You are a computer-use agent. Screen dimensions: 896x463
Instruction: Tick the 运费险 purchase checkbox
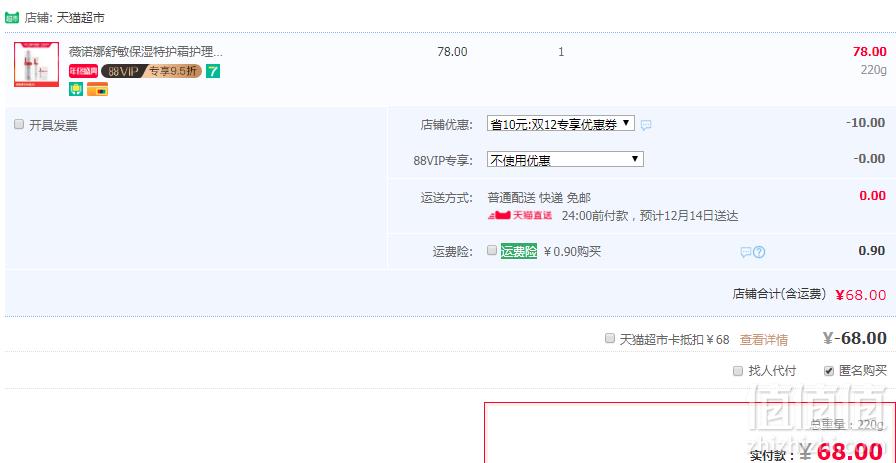[492, 250]
